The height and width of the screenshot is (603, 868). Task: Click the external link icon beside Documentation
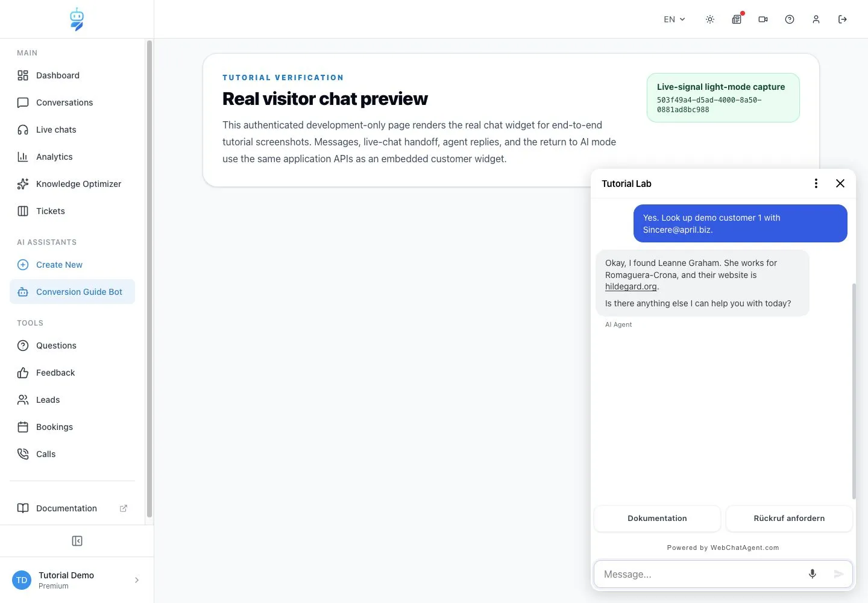coord(124,508)
